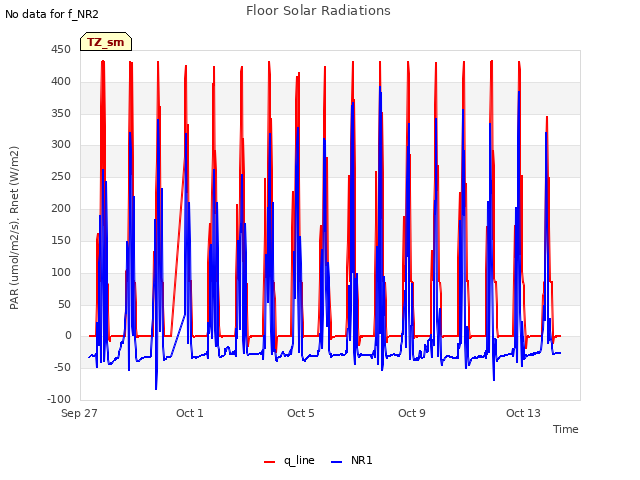Click the 350 y-axis tick label

(x=61, y=113)
